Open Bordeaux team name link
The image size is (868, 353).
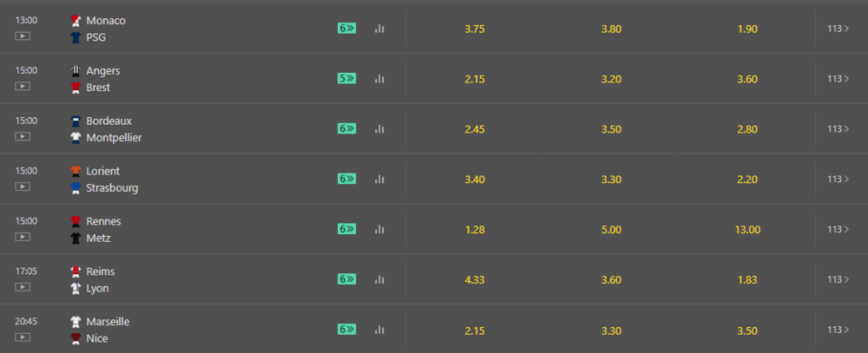click(109, 121)
